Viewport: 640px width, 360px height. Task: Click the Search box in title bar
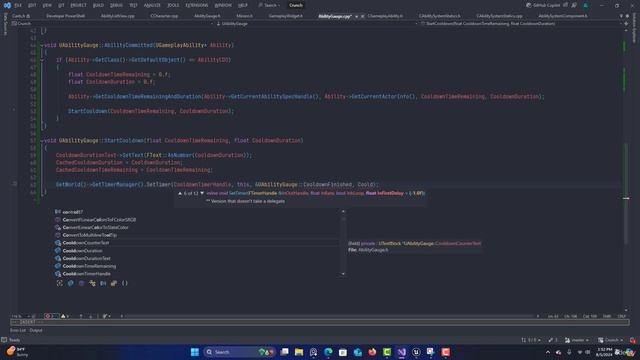point(269,5)
